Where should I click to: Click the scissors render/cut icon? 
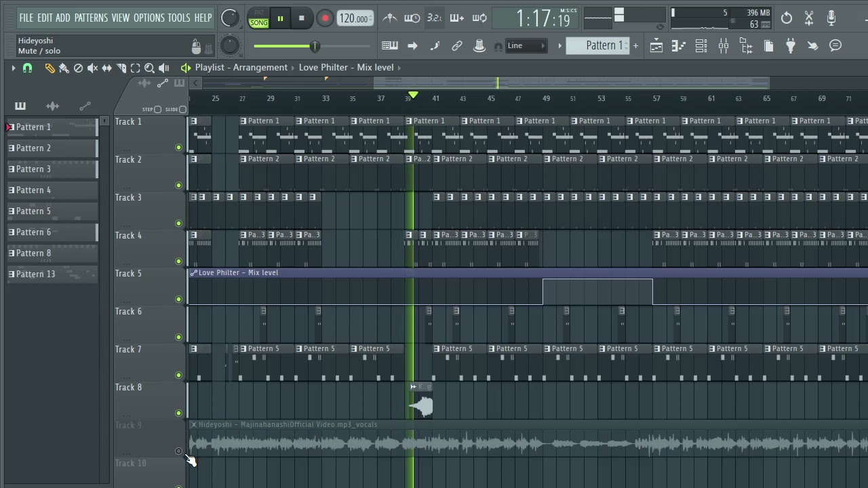809,18
